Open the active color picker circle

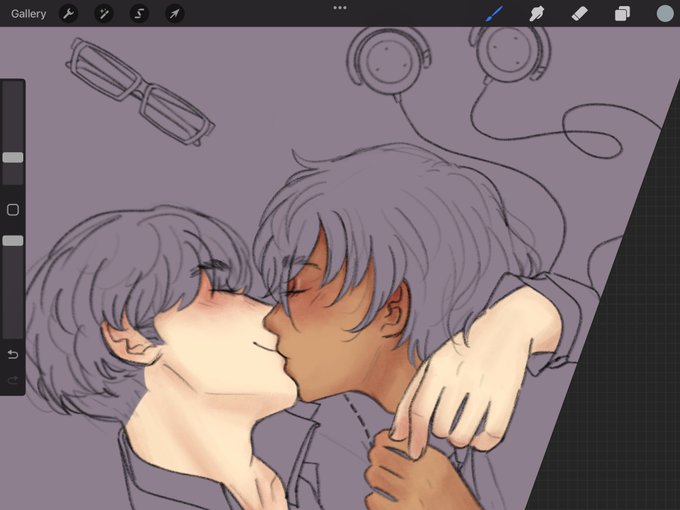point(665,13)
